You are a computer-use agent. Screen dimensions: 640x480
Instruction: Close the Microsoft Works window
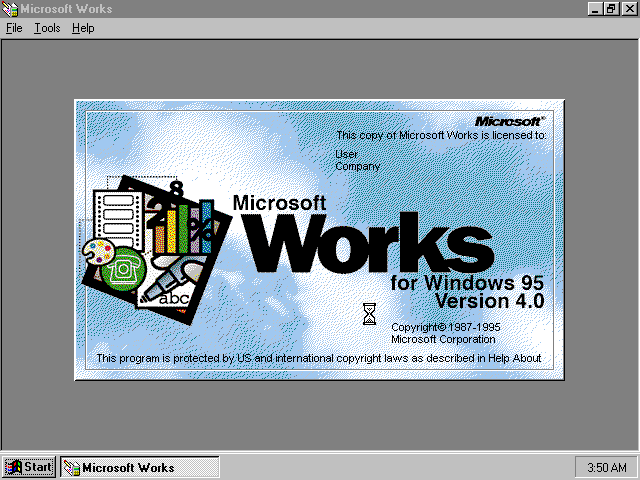coord(629,9)
